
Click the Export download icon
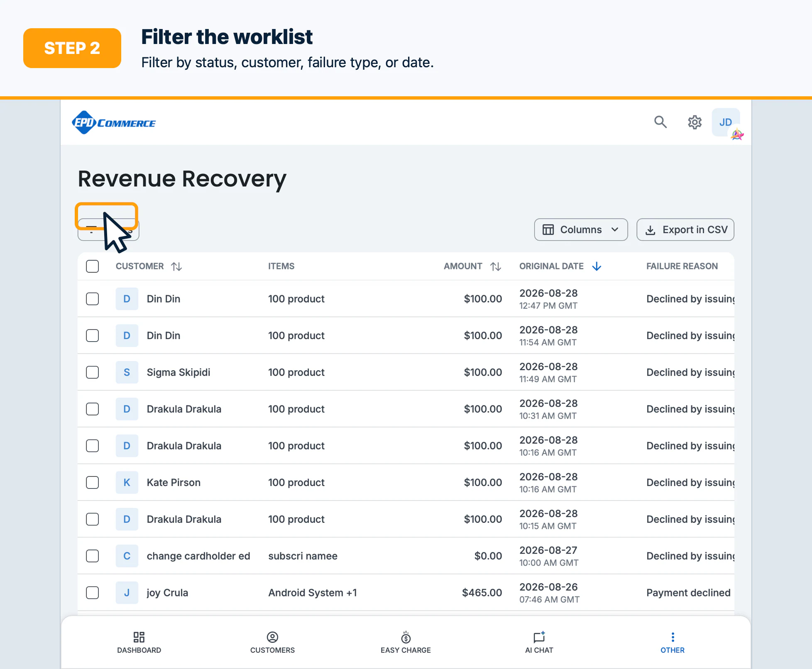(x=651, y=230)
